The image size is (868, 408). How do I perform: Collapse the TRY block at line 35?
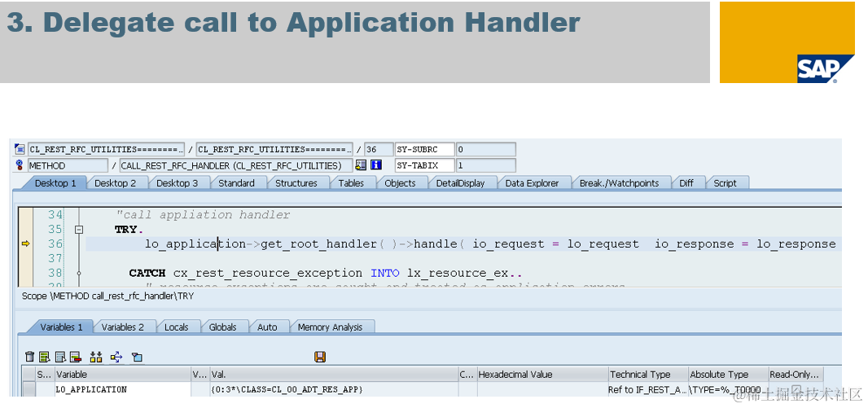pos(79,229)
